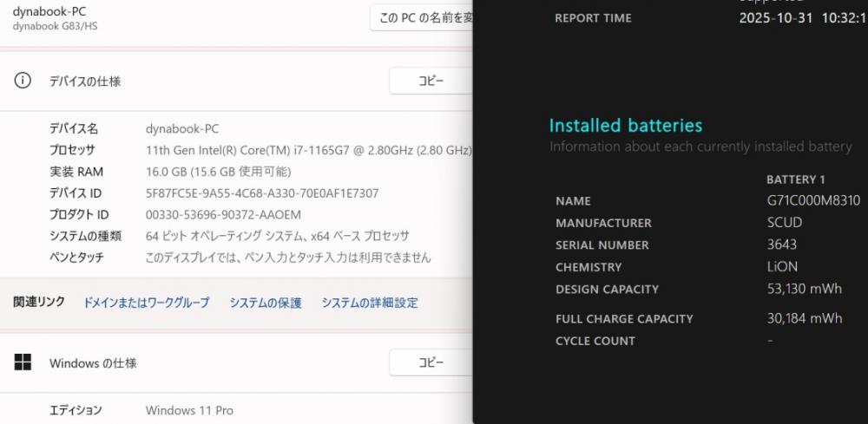
Task: Select the dynabook G83/HS model text
Action: point(55,26)
